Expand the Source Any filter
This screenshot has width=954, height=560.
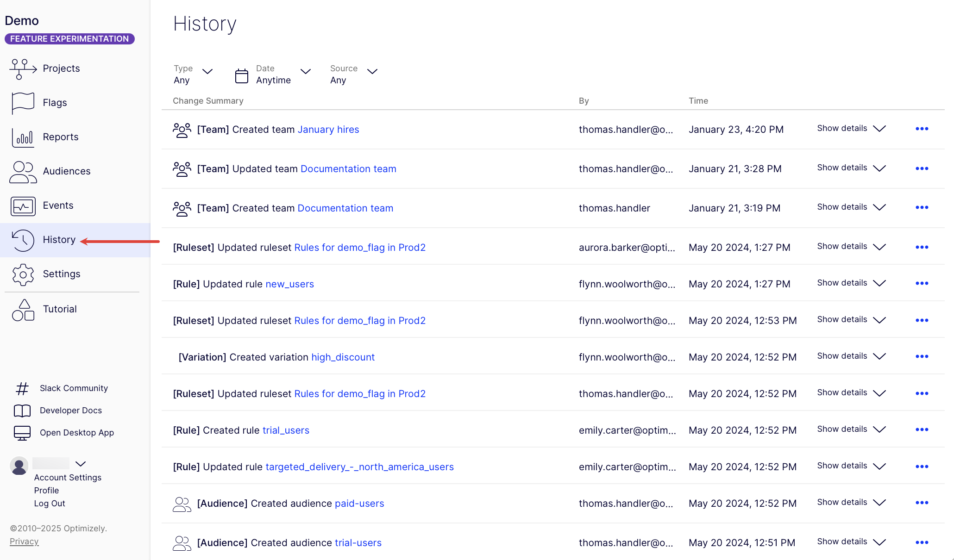tap(354, 74)
